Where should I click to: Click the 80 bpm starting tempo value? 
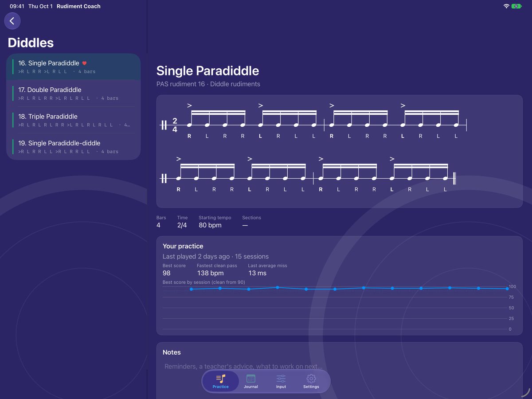point(210,225)
